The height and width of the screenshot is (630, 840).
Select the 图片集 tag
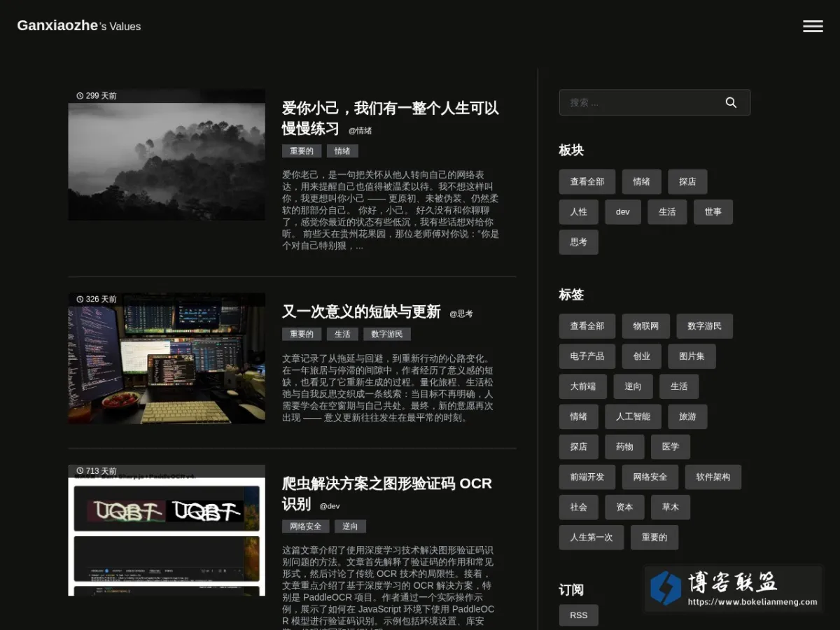tap(692, 356)
